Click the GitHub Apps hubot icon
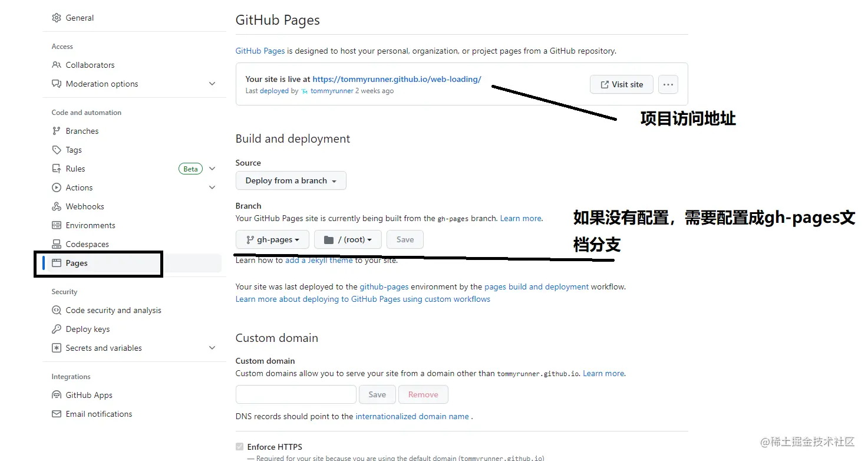Image resolution: width=868 pixels, height=461 pixels. click(x=57, y=395)
